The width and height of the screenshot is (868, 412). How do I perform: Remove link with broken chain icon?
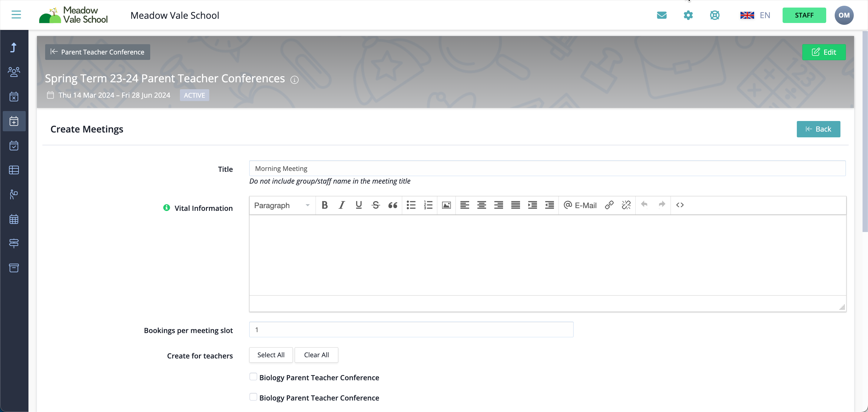pyautogui.click(x=626, y=205)
